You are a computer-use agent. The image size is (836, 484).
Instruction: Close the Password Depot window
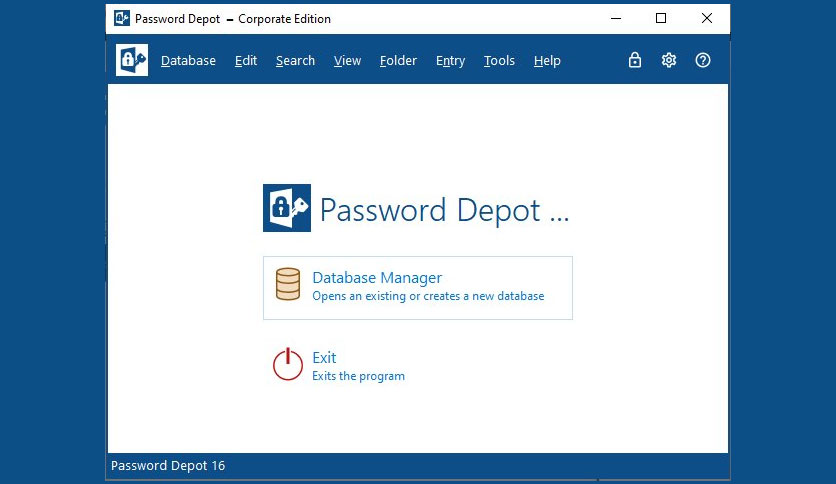[706, 19]
